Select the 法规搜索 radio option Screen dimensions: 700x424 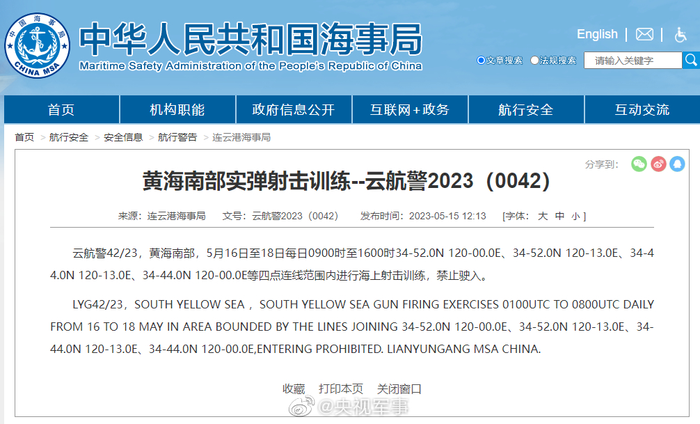pyautogui.click(x=534, y=60)
